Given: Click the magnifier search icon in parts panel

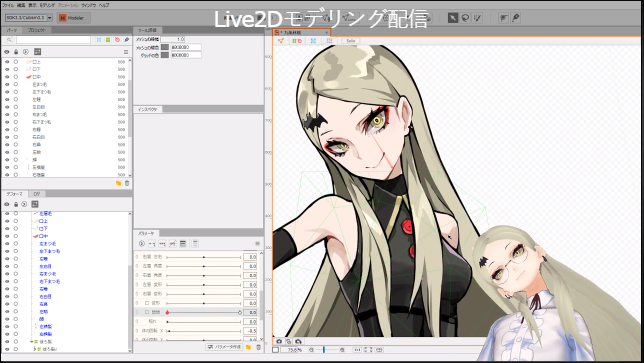Looking at the screenshot, I should 9,40.
